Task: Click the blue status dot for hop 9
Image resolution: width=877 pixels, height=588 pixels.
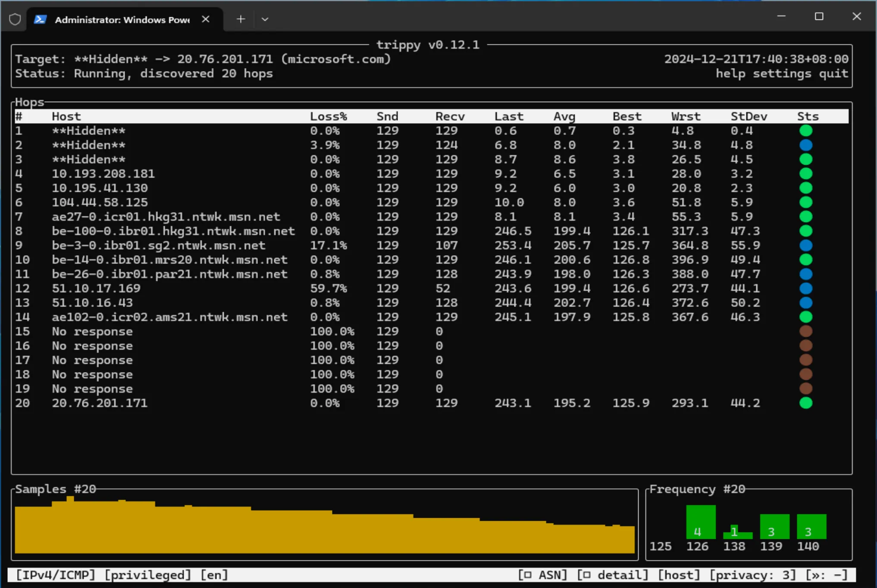Action: pyautogui.click(x=805, y=245)
